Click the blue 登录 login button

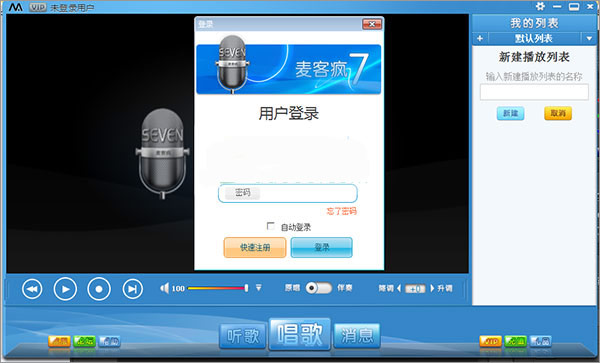pyautogui.click(x=321, y=247)
